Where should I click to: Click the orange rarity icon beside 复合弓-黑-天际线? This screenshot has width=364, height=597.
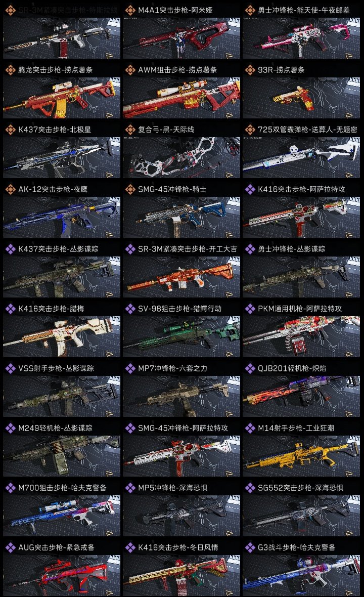coord(130,130)
